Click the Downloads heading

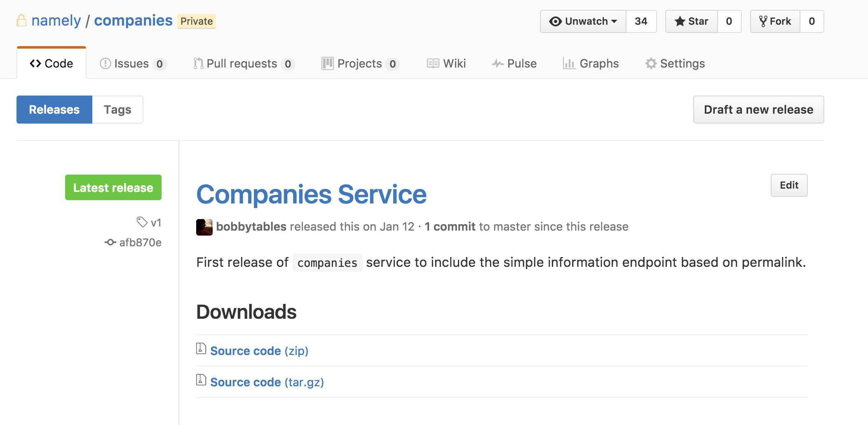(x=246, y=312)
